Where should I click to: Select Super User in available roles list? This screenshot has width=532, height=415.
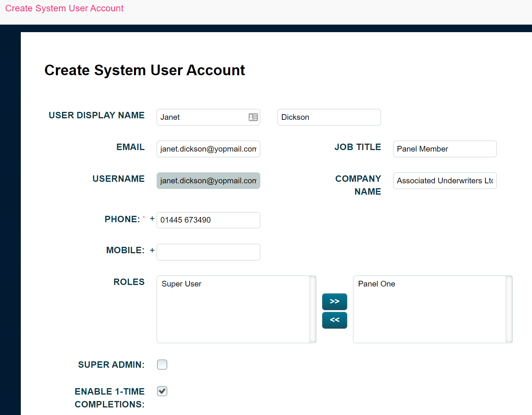pos(182,284)
